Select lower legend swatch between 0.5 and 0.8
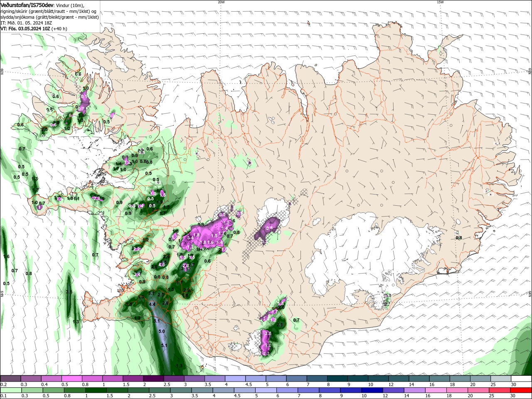532x399 pixels. (53, 390)
